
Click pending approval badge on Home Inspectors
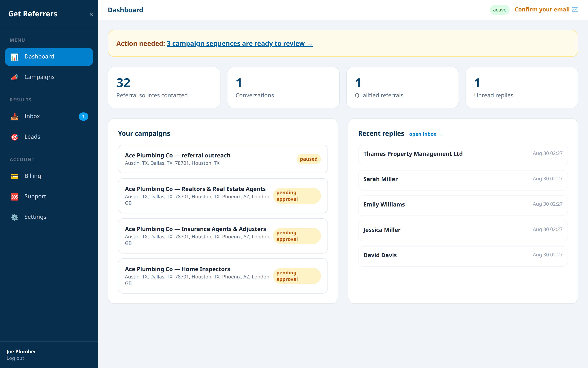click(x=297, y=276)
